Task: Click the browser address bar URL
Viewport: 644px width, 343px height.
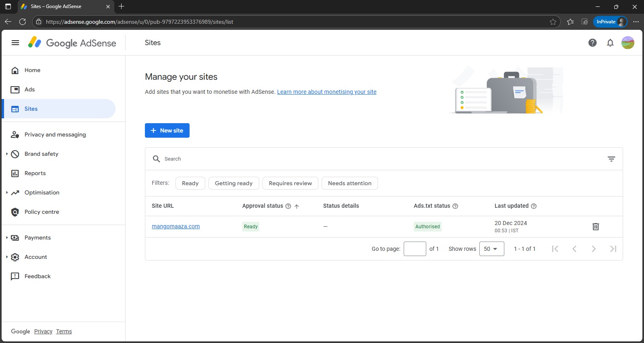Action: coord(139,22)
